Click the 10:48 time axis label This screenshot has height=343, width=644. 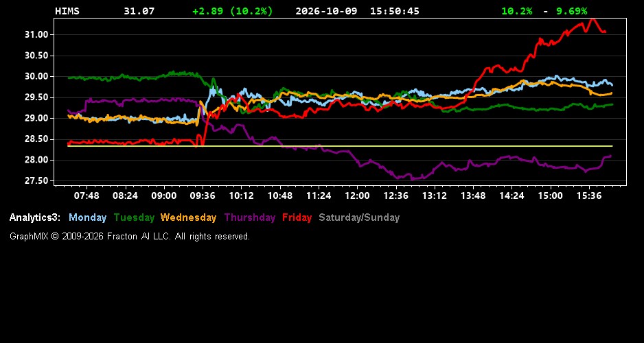coord(279,196)
